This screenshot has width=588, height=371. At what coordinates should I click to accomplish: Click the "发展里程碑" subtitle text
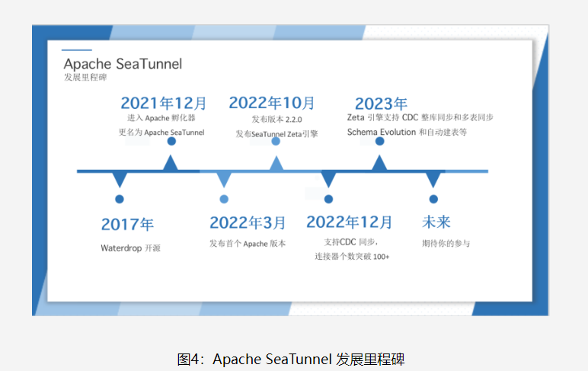tap(85, 77)
